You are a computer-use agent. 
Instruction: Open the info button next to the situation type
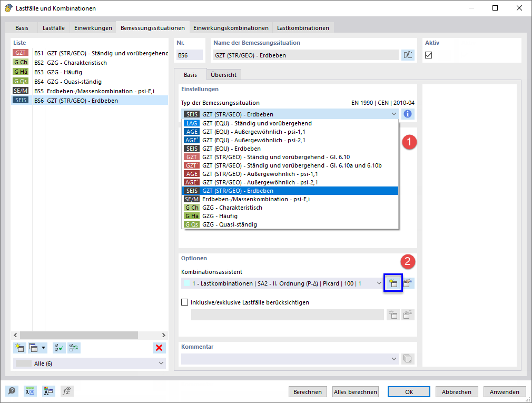(x=408, y=114)
